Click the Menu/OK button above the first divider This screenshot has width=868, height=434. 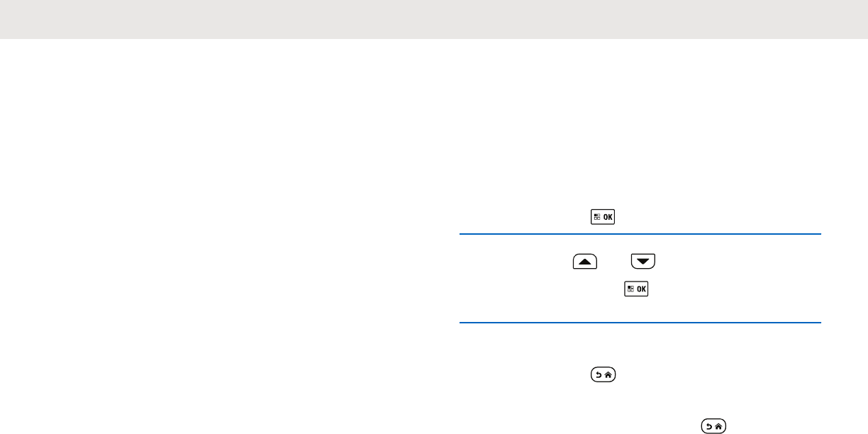pos(603,218)
